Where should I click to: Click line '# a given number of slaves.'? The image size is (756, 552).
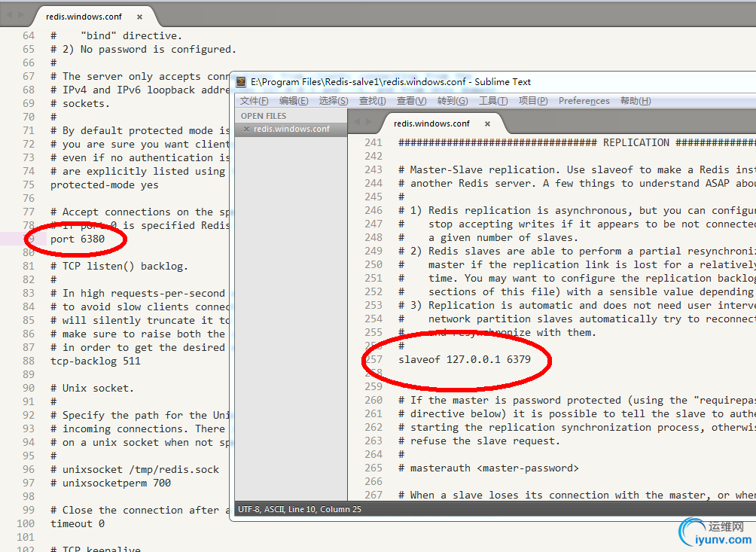(x=488, y=238)
